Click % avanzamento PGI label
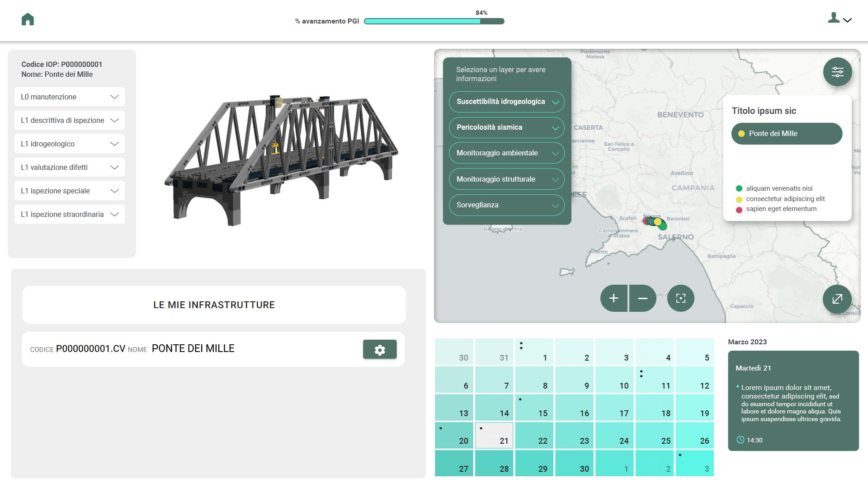Image resolution: width=868 pixels, height=488 pixels. click(x=327, y=21)
